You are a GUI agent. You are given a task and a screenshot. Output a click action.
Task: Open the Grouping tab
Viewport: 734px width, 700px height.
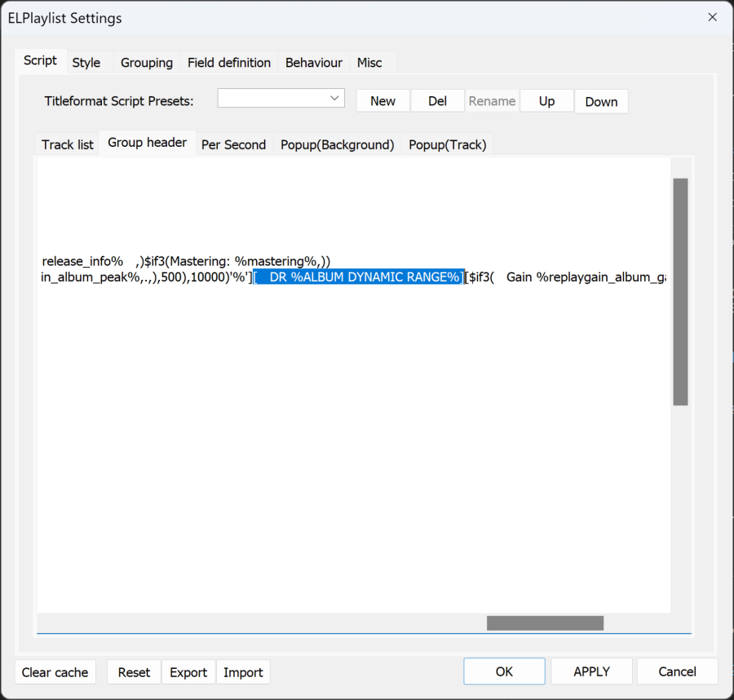click(x=147, y=62)
